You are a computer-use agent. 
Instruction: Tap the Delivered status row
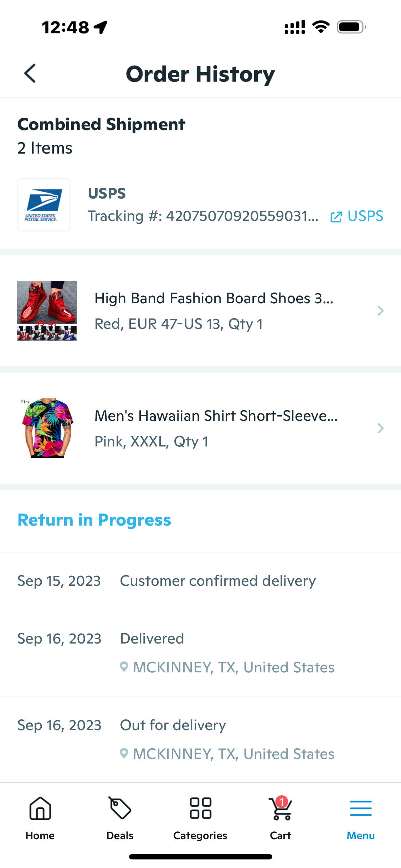pyautogui.click(x=152, y=638)
